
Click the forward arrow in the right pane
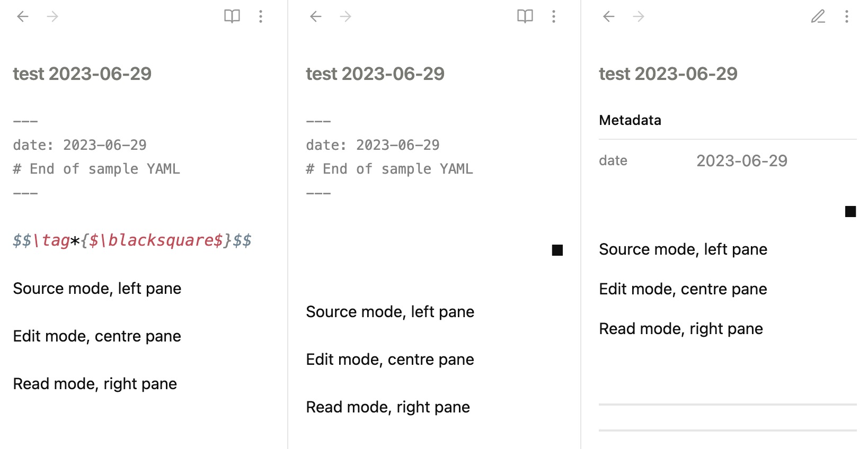tap(639, 16)
